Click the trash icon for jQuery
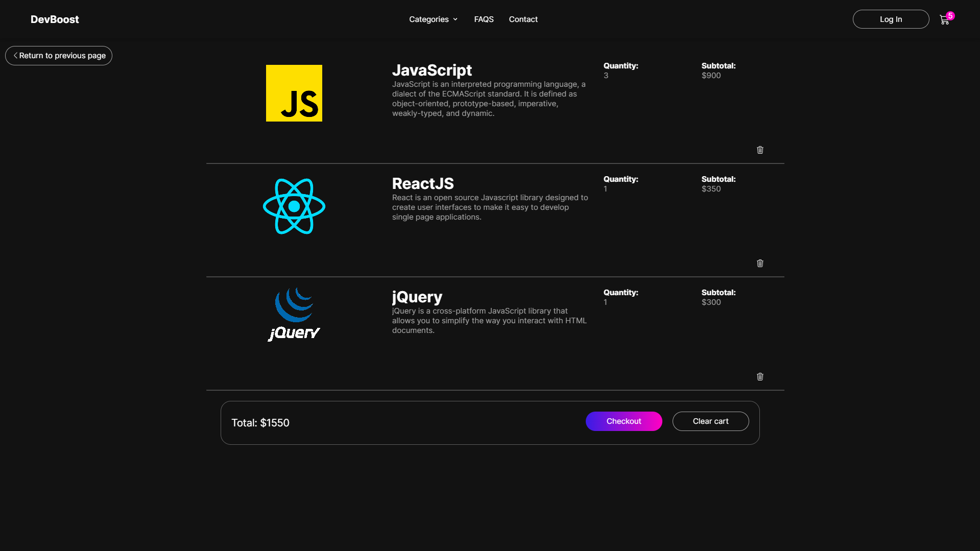This screenshot has height=551, width=980. pos(760,376)
